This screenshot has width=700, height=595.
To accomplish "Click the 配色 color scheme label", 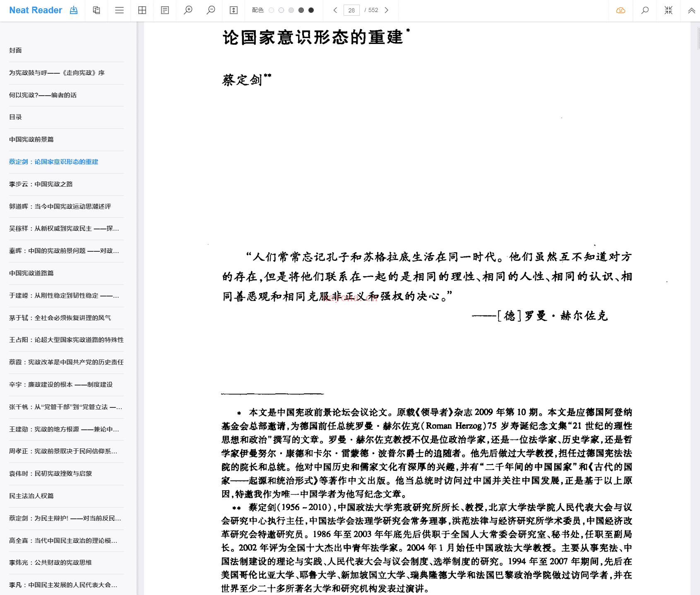I will [257, 10].
